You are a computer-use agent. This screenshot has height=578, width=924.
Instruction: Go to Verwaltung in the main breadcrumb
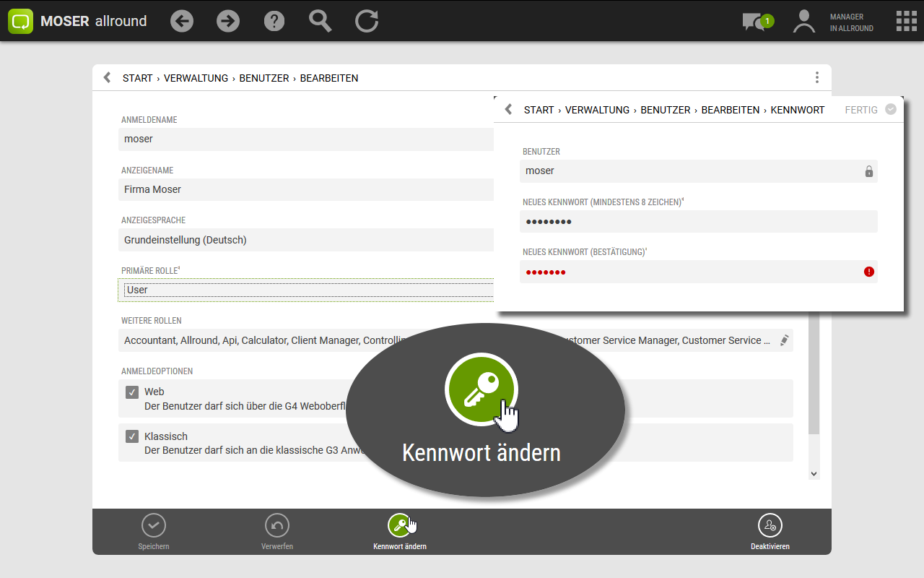[196, 78]
